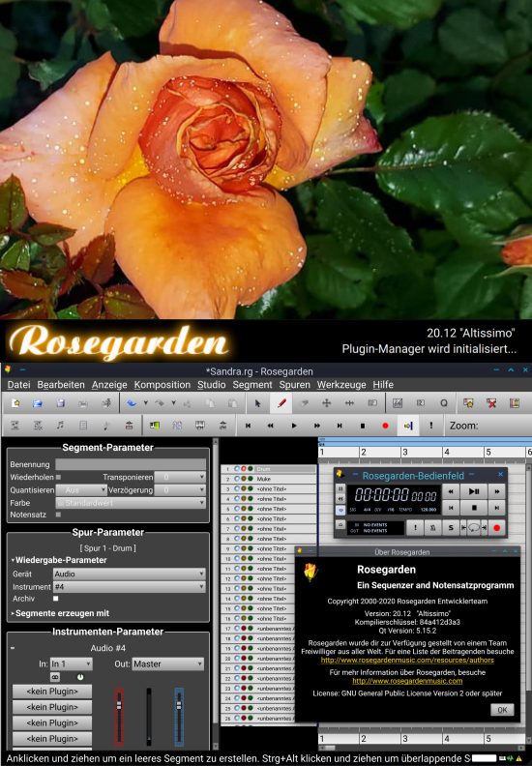The width and height of the screenshot is (532, 766).
Task: Click the pan knob next to stereo button
Action: (x=80, y=677)
